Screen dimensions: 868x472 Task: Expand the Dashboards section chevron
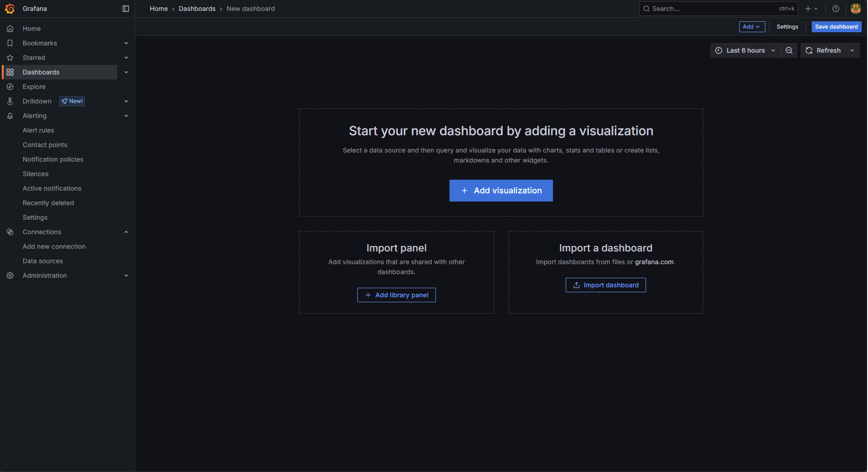pos(126,72)
